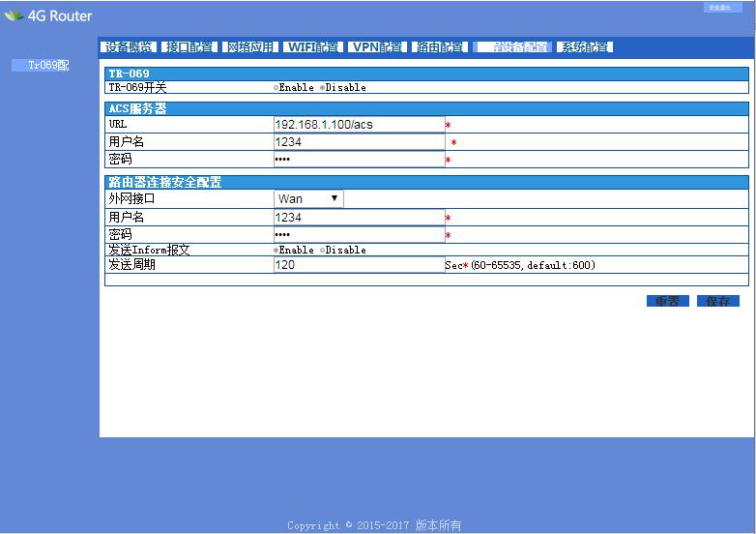This screenshot has height=534, width=756.
Task: Select Disable for TR-069 switch
Action: point(322,88)
